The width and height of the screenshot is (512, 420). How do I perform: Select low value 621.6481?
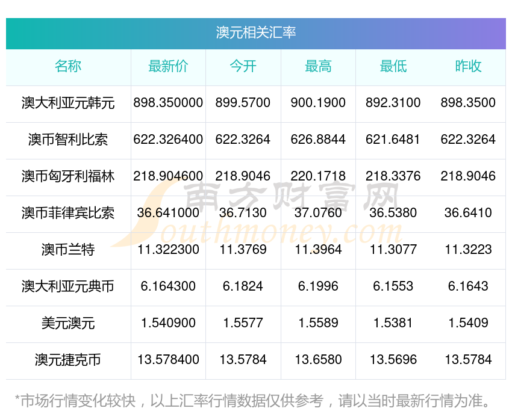pyautogui.click(x=393, y=140)
